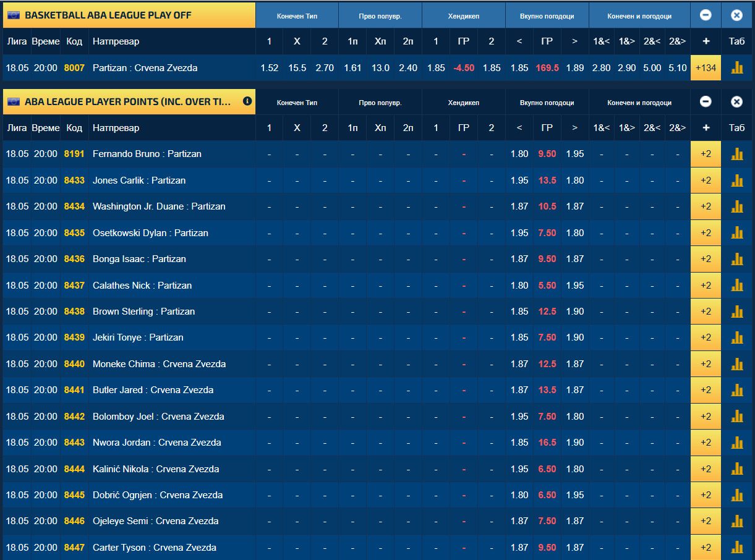Bet away win odds 2.70 for Crvena Zvezda
Screen dimensions: 755x560
[x=325, y=68]
